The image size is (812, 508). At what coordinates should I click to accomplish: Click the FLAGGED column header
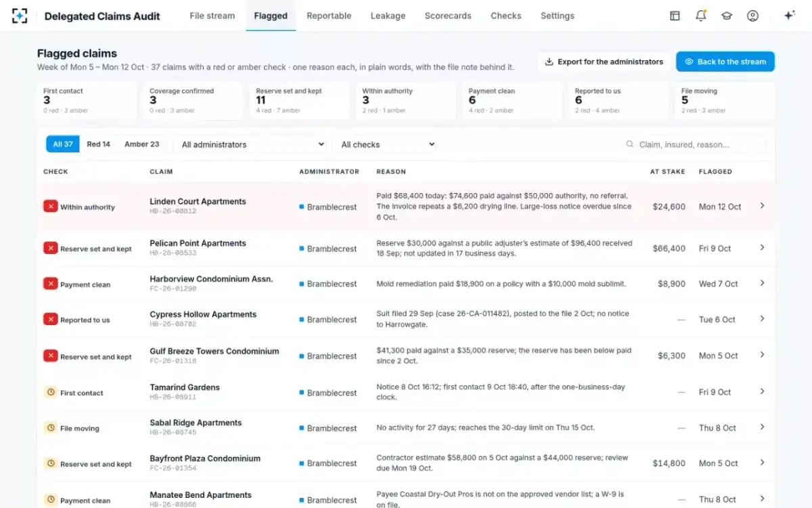point(715,171)
